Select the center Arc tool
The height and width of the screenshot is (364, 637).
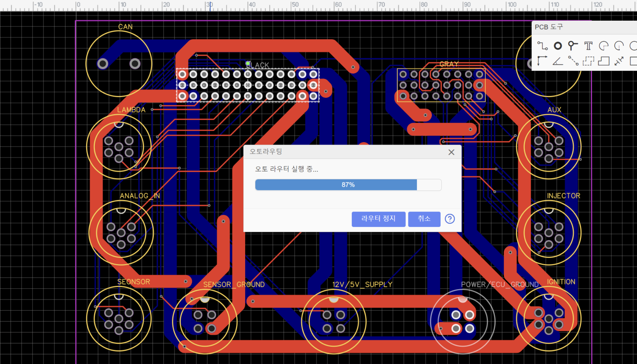[x=619, y=46]
